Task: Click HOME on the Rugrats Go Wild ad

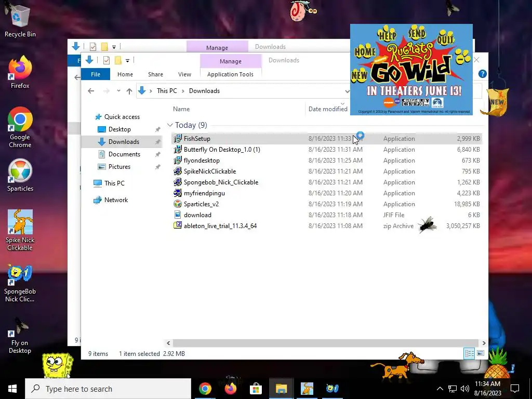Action: coord(365,52)
